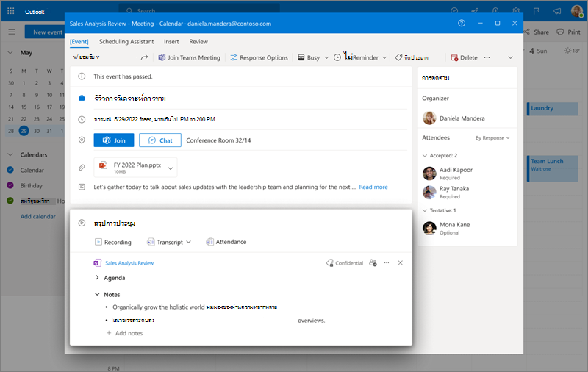The width and height of the screenshot is (588, 372).
Task: Select date 29 in mini calendar
Action: tap(24, 131)
